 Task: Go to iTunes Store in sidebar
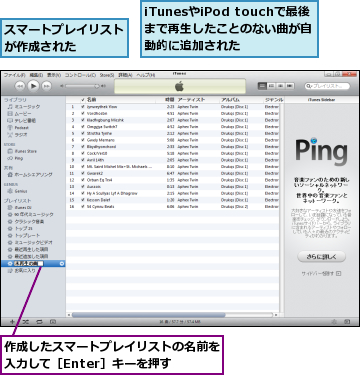22,151
